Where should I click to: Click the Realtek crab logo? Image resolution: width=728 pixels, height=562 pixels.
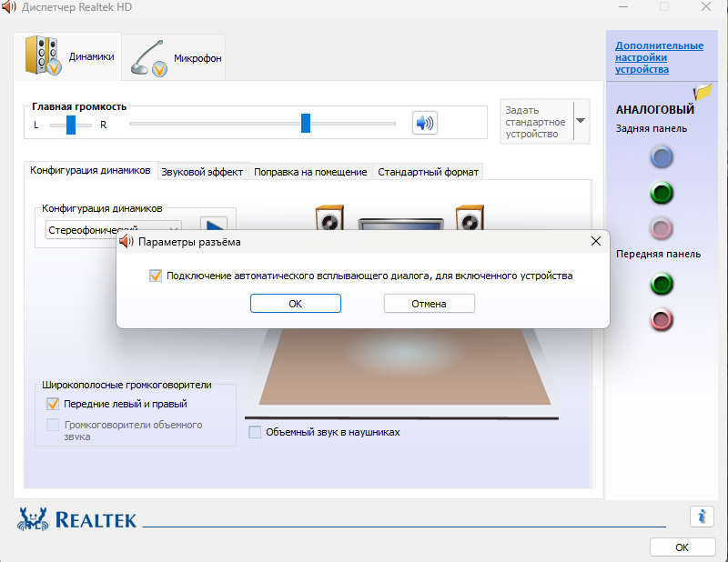pos(33,519)
